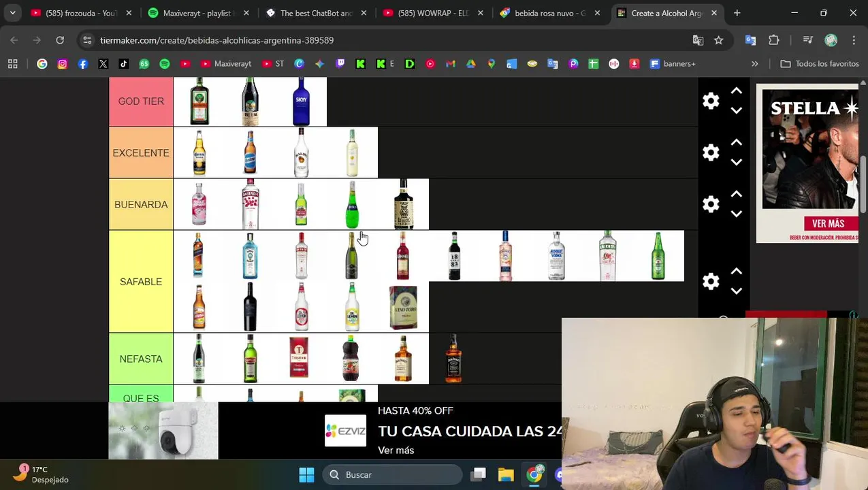
Task: Open the Facebook bookmark
Action: (x=83, y=63)
